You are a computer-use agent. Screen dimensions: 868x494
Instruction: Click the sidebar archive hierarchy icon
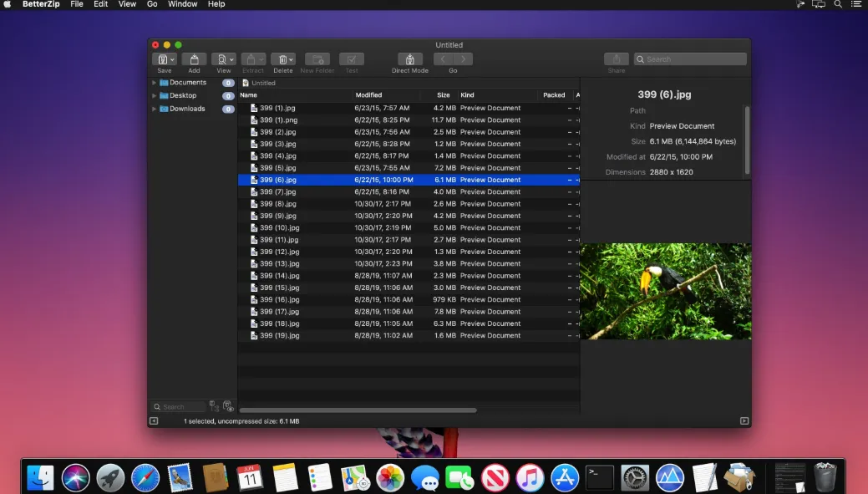[x=214, y=406]
